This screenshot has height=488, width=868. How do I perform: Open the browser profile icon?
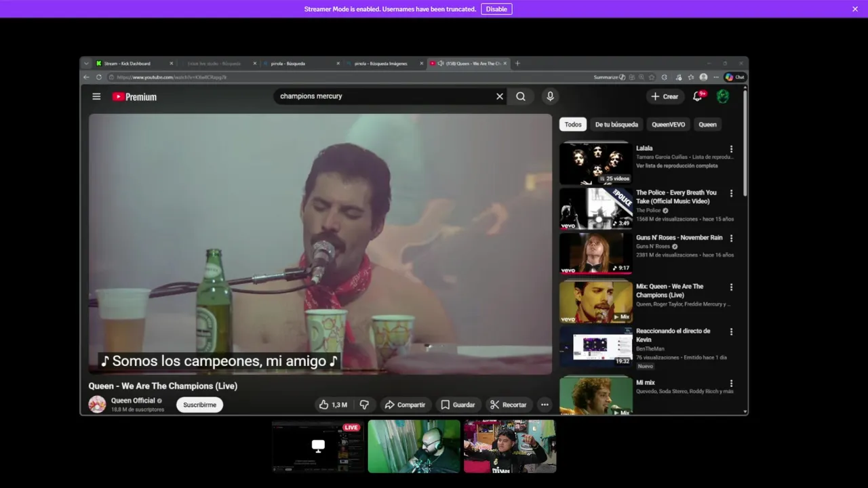pos(703,77)
